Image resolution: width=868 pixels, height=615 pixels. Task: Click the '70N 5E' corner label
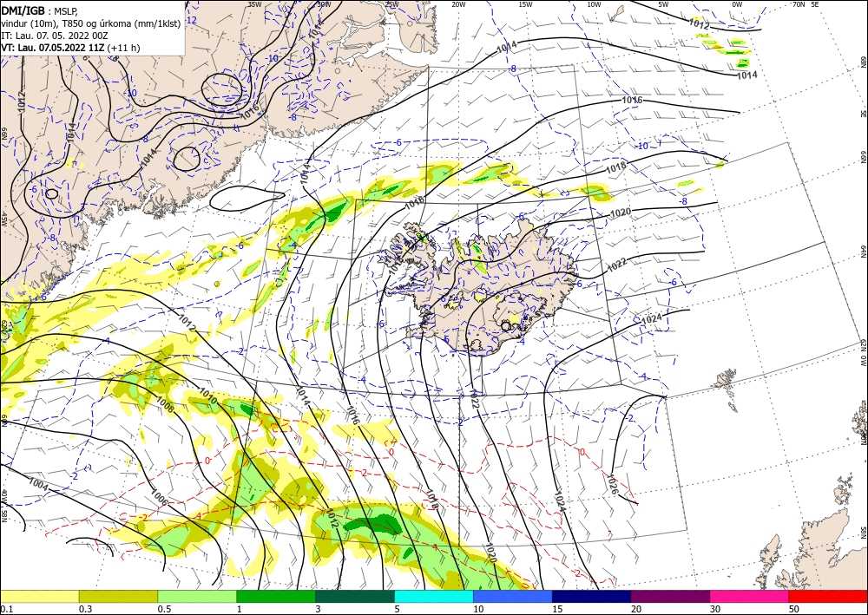[x=806, y=3]
